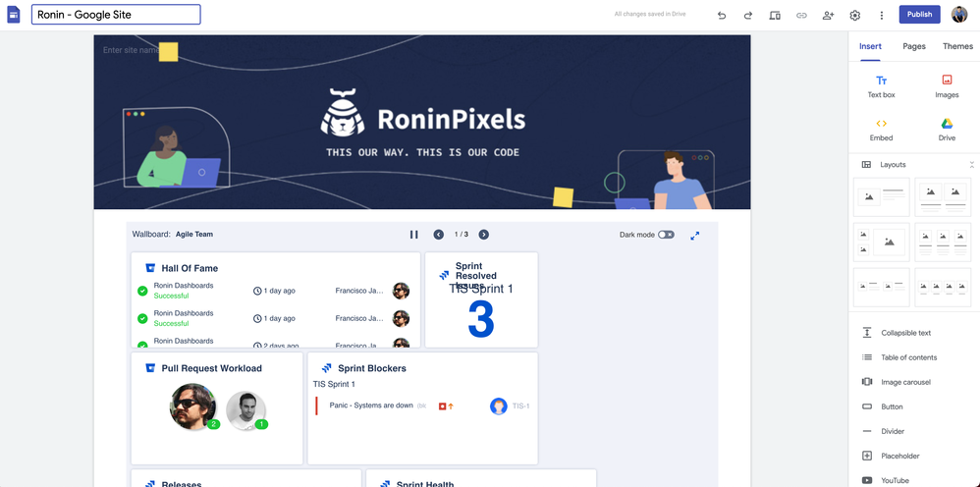980x487 pixels.
Task: Insert a Divider
Action: tap(883, 431)
